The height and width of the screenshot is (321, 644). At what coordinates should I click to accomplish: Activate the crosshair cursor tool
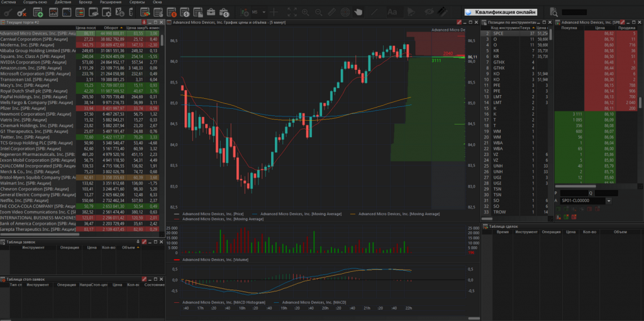click(274, 12)
